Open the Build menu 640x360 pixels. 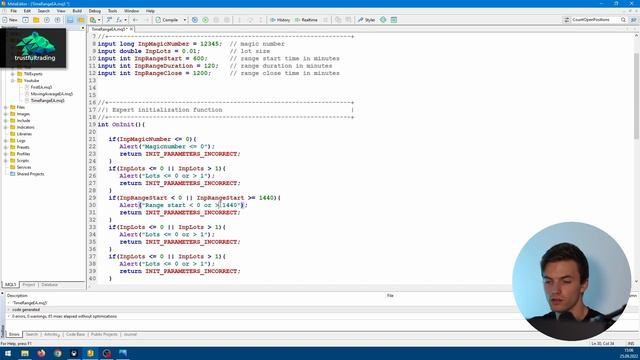tap(77, 11)
